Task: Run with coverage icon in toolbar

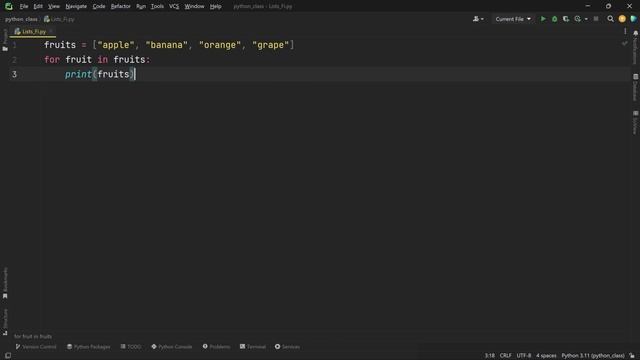Action: point(566,19)
